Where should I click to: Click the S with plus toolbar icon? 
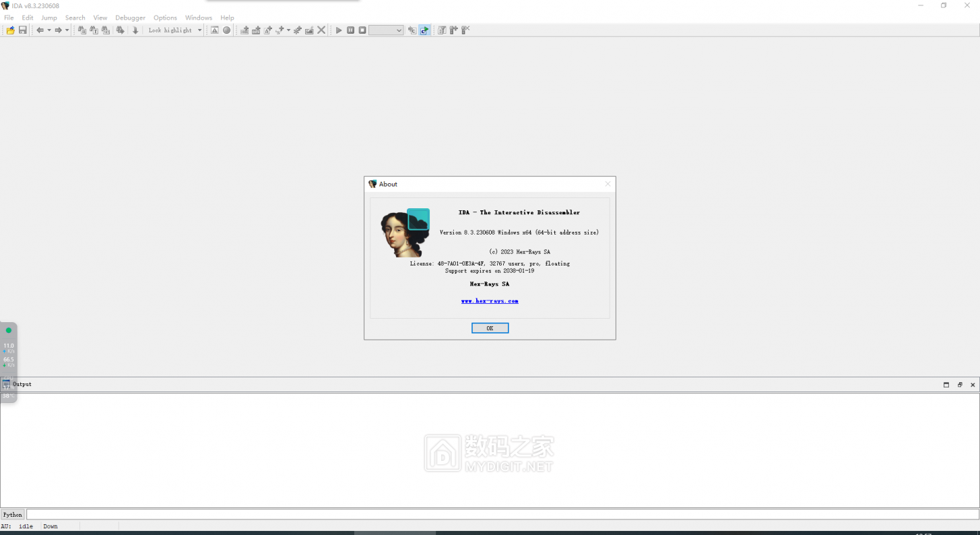[x=280, y=30]
